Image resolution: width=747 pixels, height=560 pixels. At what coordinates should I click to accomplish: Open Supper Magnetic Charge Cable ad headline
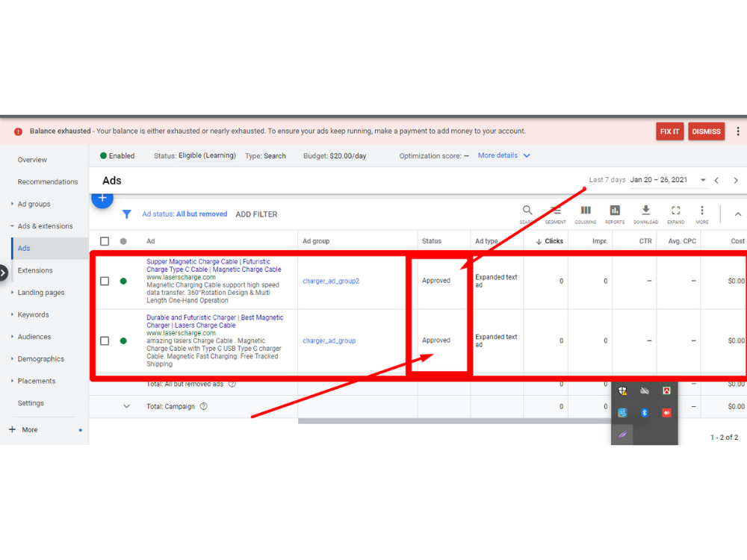(214, 266)
